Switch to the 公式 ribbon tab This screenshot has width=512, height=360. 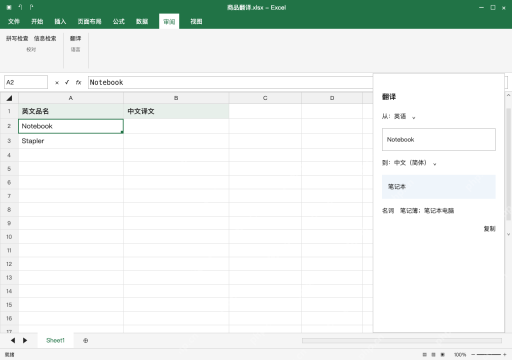point(118,22)
